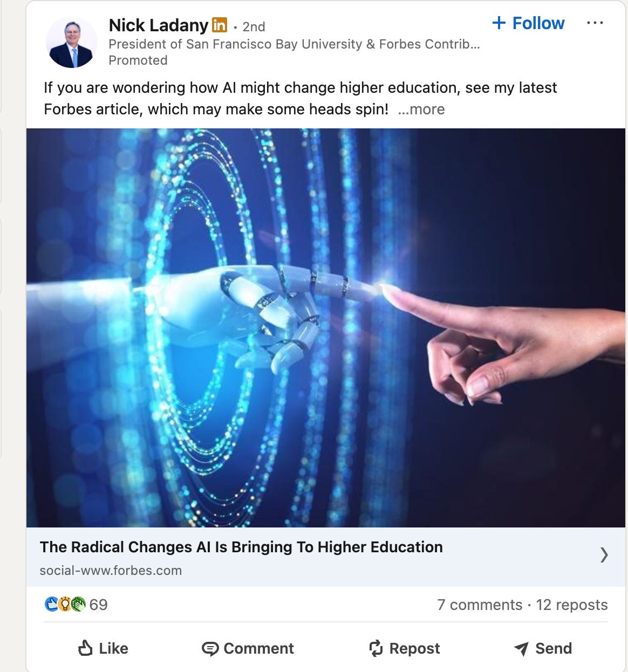The image size is (628, 672).
Task: Send the post via paper plane
Action: (x=543, y=648)
